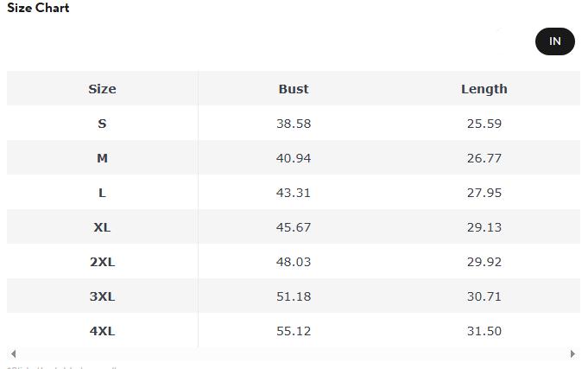Click the Size Chart heading
This screenshot has width=588, height=369.
pos(38,8)
